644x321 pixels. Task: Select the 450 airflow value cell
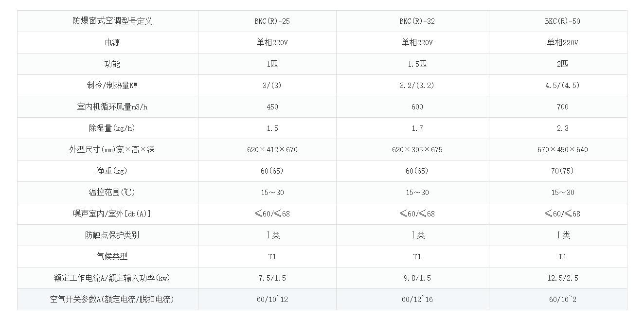coord(272,107)
